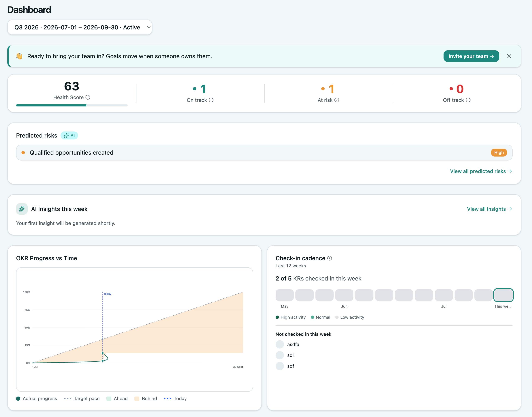This screenshot has height=417, width=532.
Task: Toggle Target pace legend item
Action: 82,398
